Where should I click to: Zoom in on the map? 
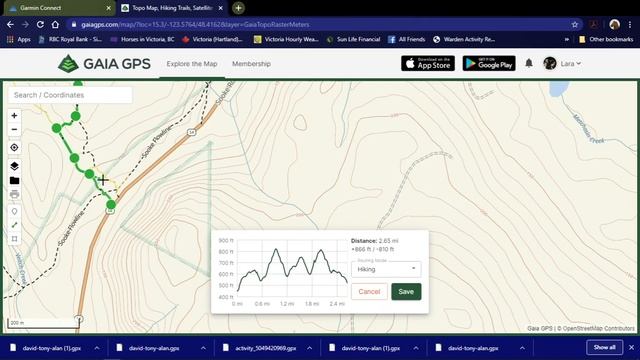pyautogui.click(x=14, y=116)
